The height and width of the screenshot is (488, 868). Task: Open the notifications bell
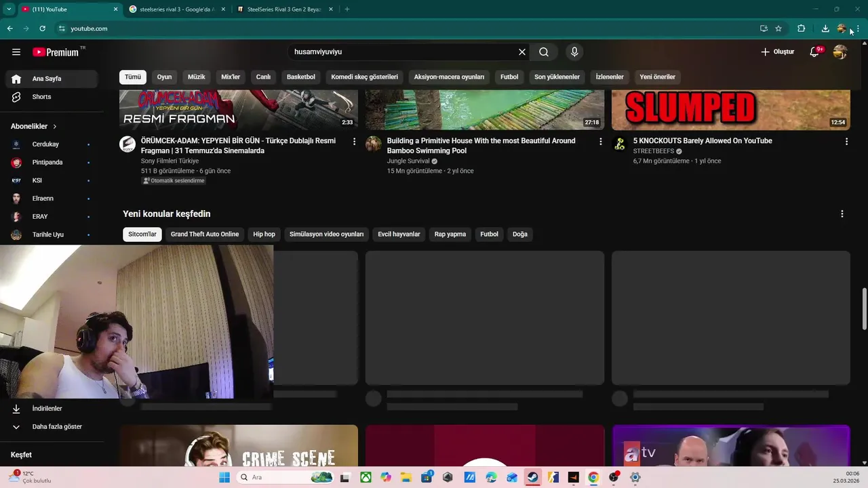tap(815, 52)
